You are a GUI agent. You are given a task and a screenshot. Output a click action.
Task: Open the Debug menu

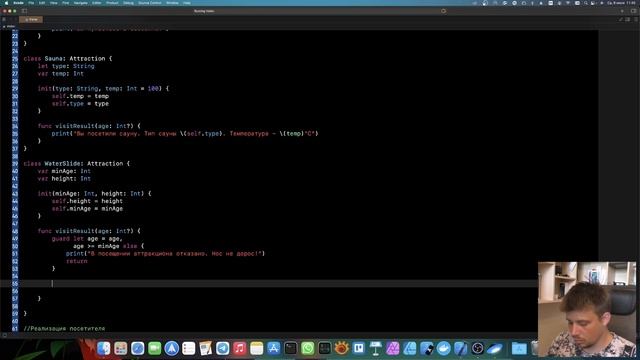pyautogui.click(x=128, y=3)
